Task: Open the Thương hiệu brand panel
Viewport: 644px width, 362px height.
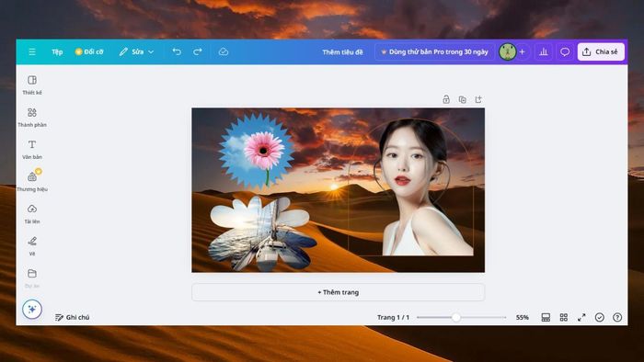Action: click(x=32, y=182)
